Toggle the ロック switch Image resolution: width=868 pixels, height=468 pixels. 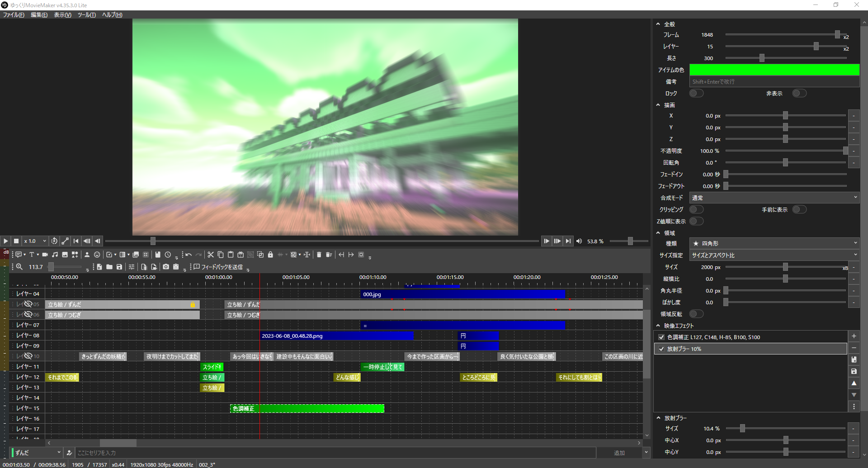point(696,93)
